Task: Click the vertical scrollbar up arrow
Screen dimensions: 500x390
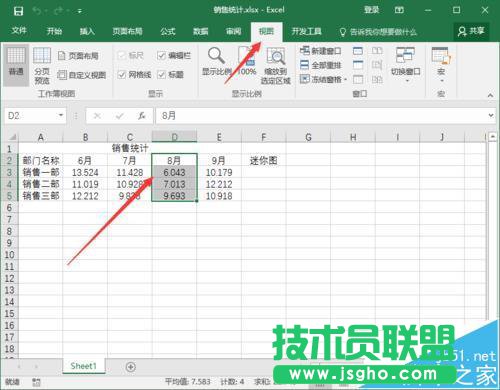Action: point(493,137)
